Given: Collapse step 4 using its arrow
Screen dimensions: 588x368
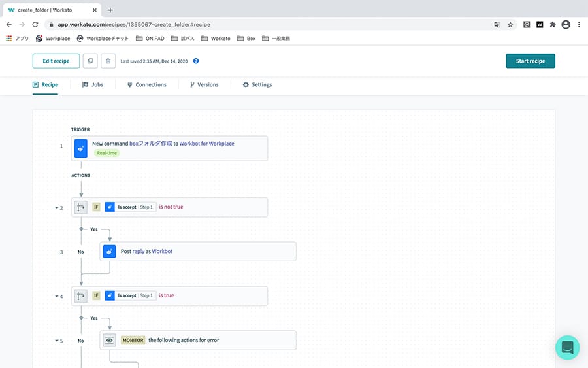Looking at the screenshot, I should click(x=57, y=297).
